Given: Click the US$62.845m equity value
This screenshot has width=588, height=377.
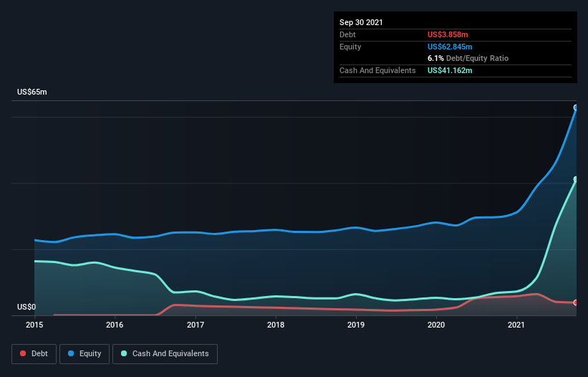Looking at the screenshot, I should tap(450, 47).
